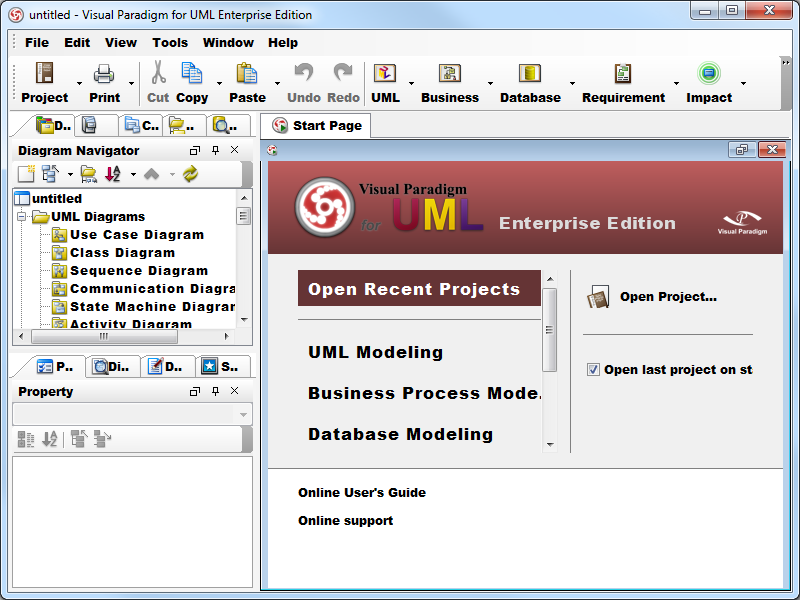Open the Requirement toolbar icon
This screenshot has height=600, width=800.
coord(623,73)
